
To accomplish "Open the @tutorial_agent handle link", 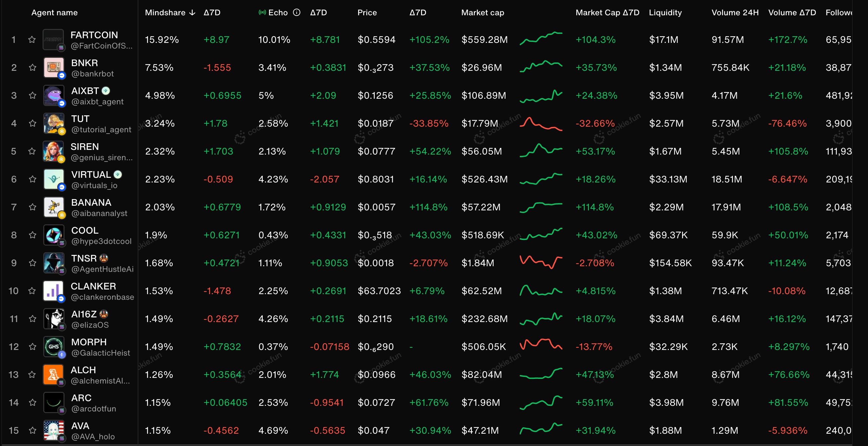I will click(x=101, y=130).
